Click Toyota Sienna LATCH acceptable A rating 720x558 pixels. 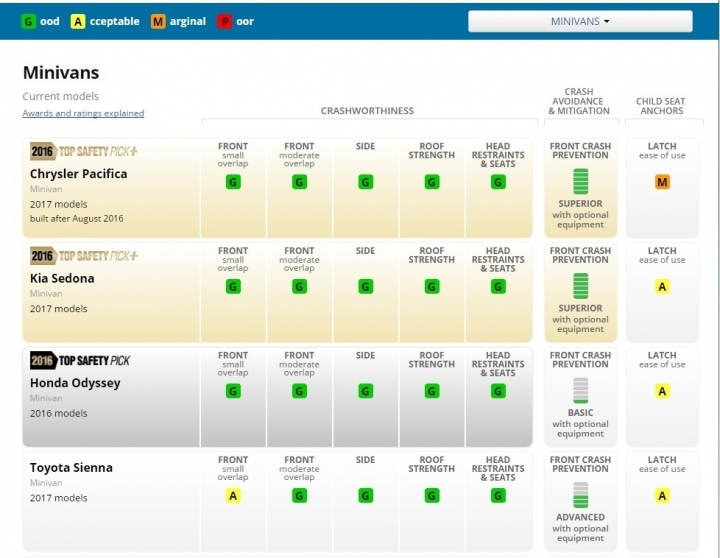point(662,496)
